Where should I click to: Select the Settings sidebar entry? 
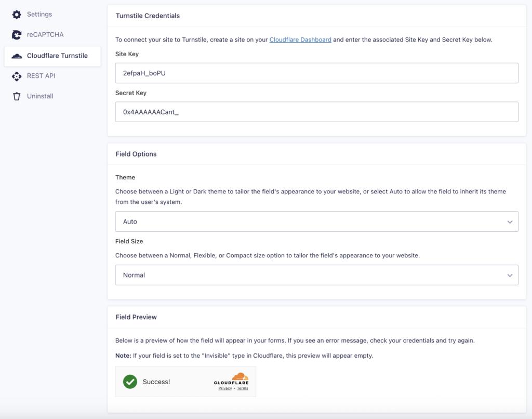39,14
